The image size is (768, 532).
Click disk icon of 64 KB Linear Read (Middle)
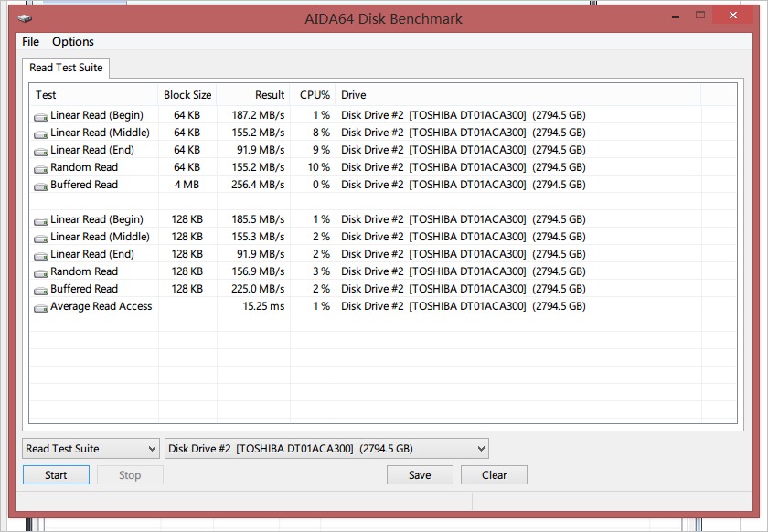[40, 134]
